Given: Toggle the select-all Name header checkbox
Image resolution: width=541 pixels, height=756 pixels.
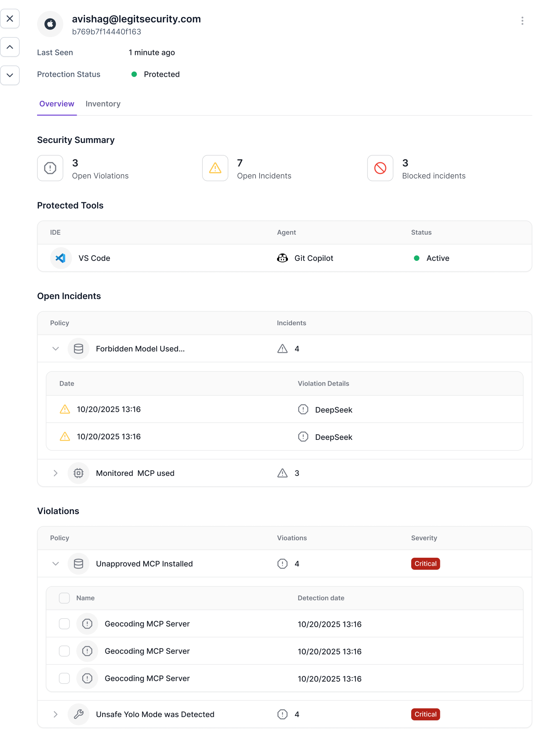Looking at the screenshot, I should tap(64, 598).
